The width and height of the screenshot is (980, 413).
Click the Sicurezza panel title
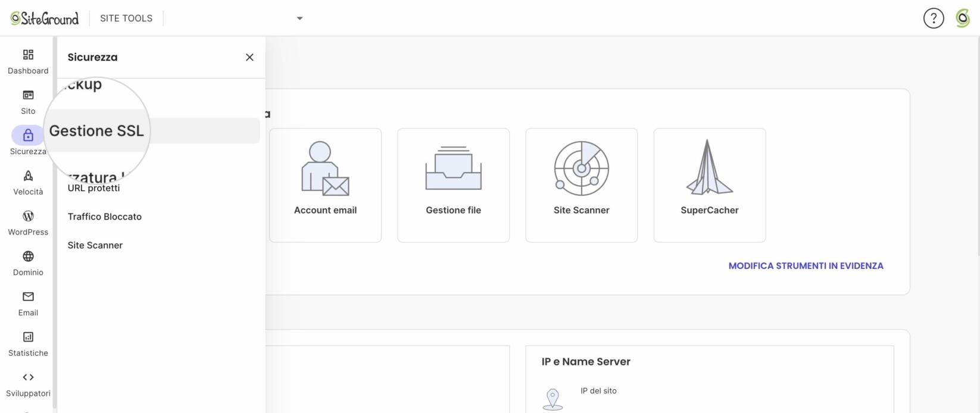coord(92,57)
